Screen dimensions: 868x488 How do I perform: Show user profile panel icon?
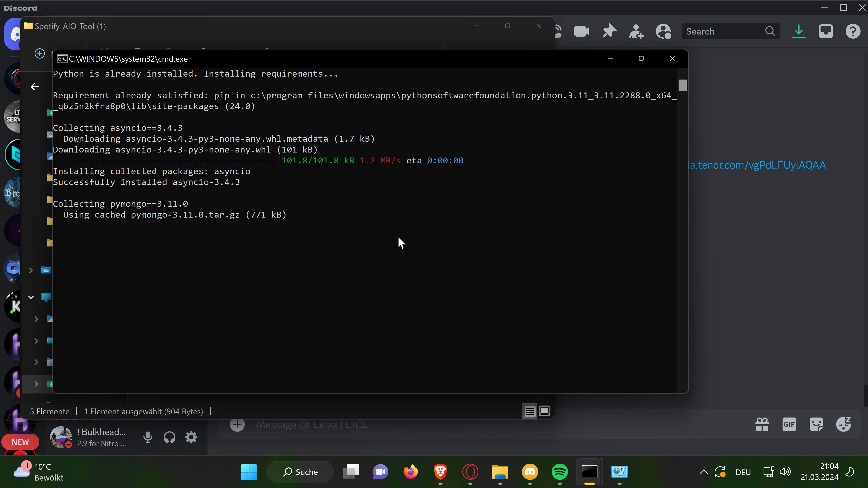(663, 32)
